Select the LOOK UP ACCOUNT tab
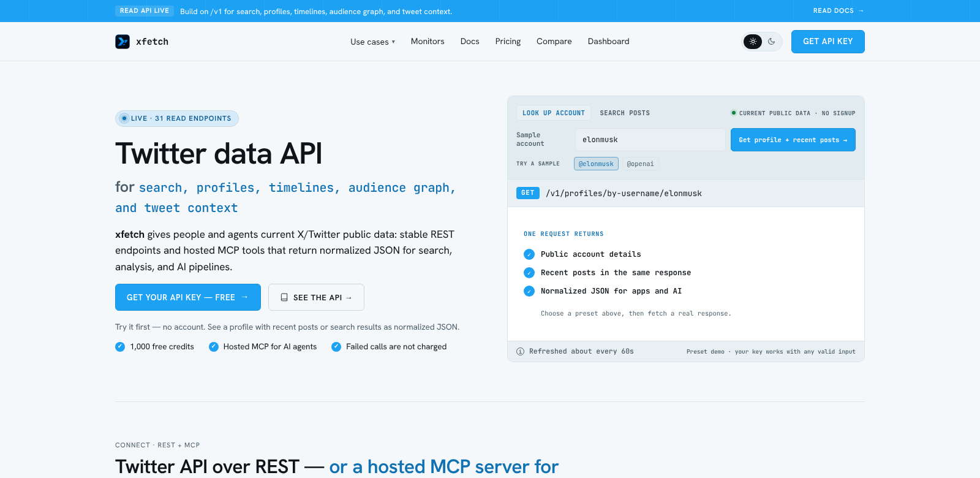The image size is (980, 478). [x=554, y=113]
